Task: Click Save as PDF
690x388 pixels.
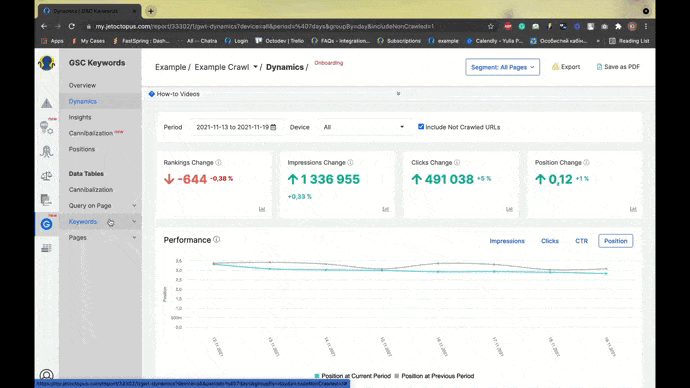Action: tap(618, 67)
